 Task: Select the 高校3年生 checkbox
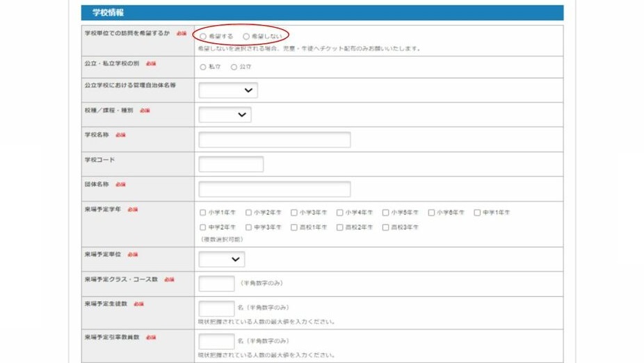click(x=385, y=227)
